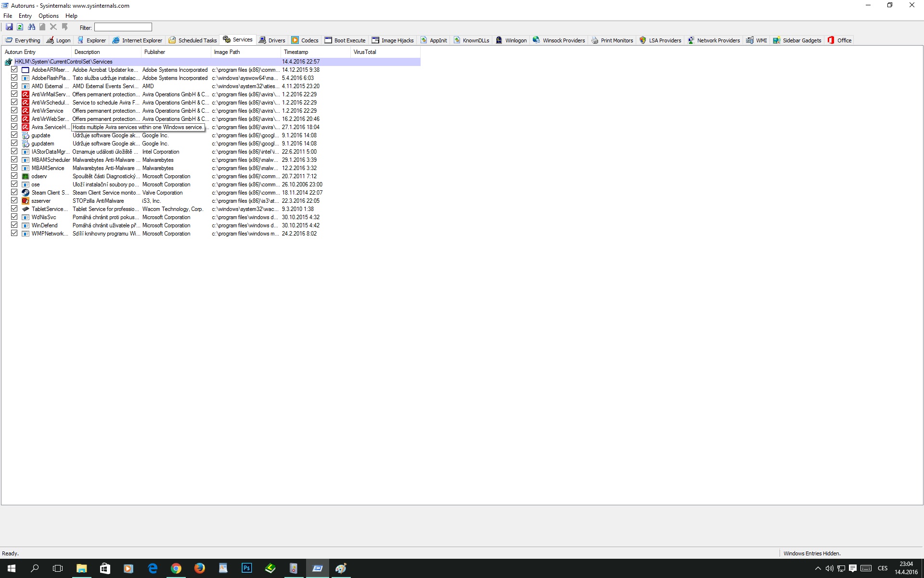Image resolution: width=924 pixels, height=578 pixels.
Task: Open the Options menu
Action: click(x=49, y=16)
